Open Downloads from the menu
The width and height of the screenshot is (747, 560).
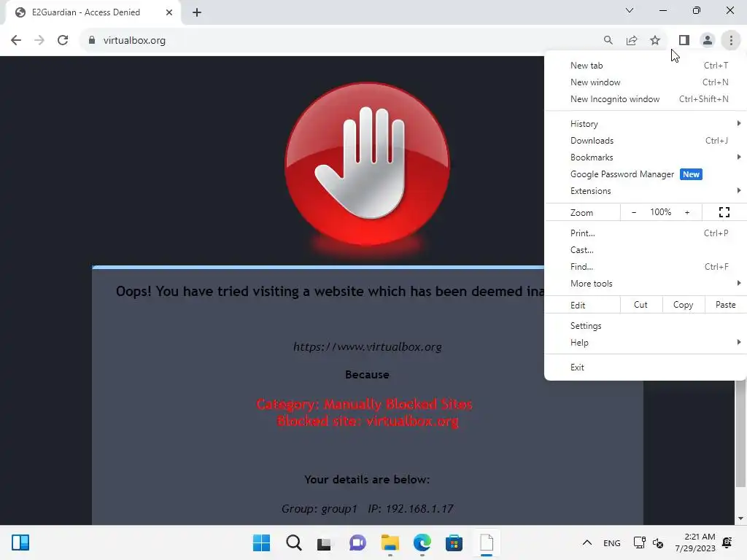pos(646,141)
